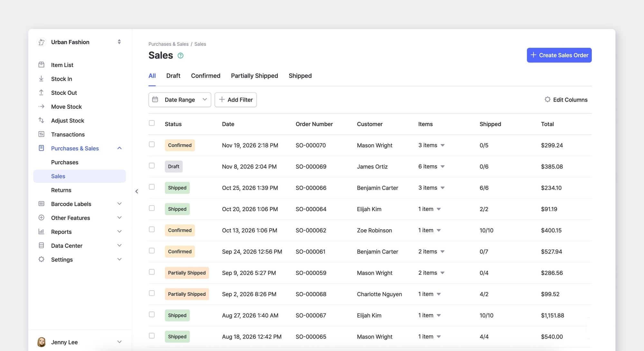Check the box for order SO-000066
This screenshot has height=351, width=644.
click(x=152, y=187)
